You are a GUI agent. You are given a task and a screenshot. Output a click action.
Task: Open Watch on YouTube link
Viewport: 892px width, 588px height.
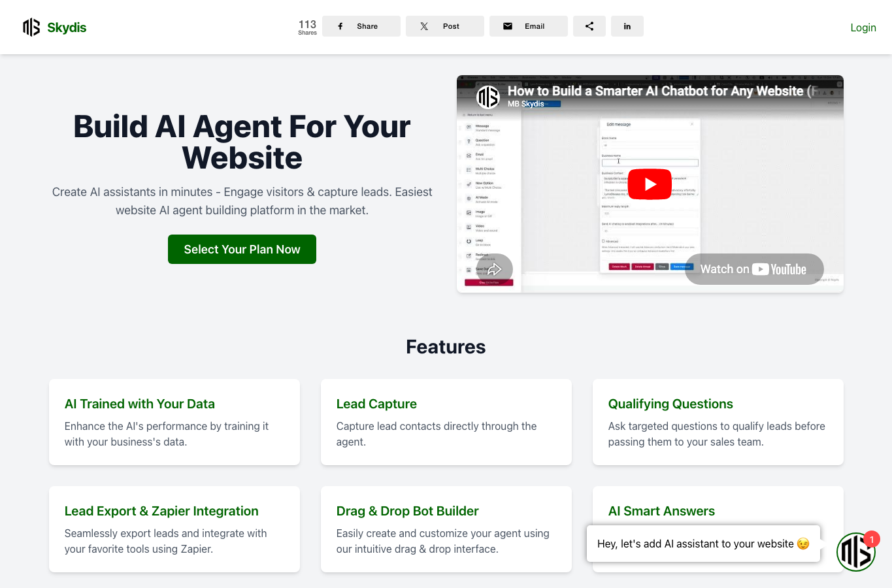[754, 269]
